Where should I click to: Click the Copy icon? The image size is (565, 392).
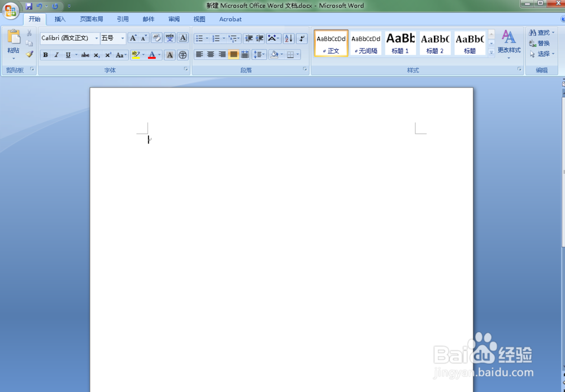pyautogui.click(x=29, y=43)
